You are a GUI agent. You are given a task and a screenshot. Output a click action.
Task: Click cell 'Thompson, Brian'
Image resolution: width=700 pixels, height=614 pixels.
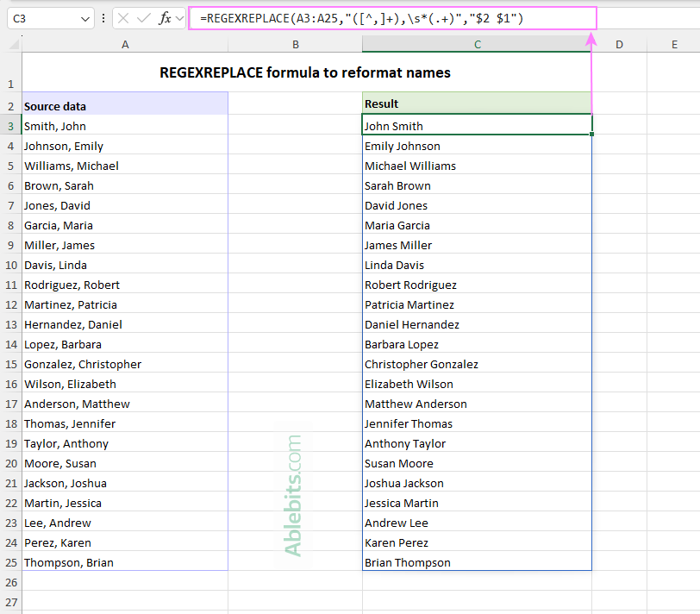[125, 561]
